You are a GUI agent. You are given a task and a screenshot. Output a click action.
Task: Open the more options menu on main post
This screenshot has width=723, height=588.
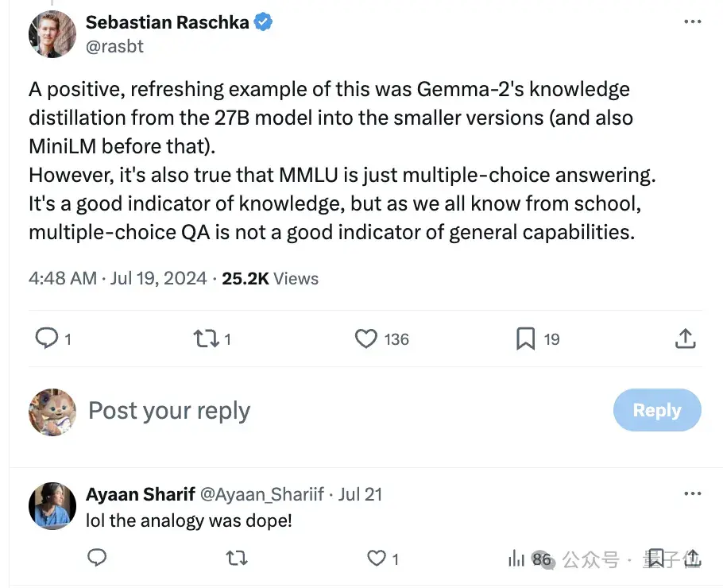[x=693, y=22]
